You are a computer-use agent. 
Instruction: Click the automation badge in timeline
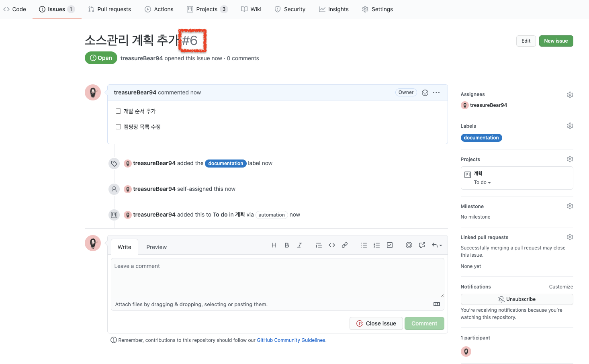pos(272,215)
